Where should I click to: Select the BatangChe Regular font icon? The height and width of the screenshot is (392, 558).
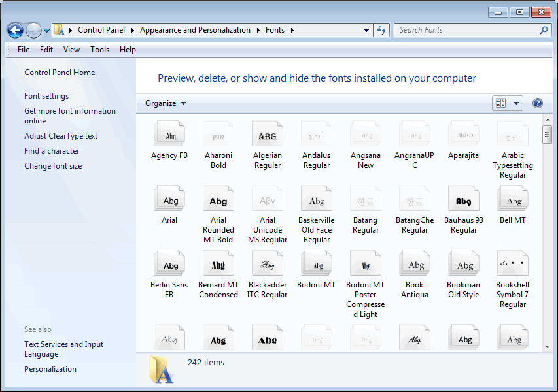pos(415,199)
